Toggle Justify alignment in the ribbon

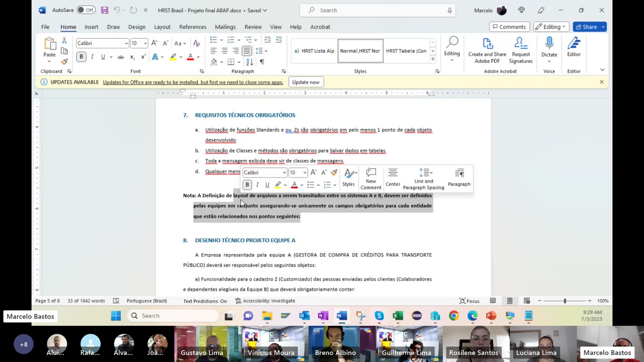click(x=247, y=51)
